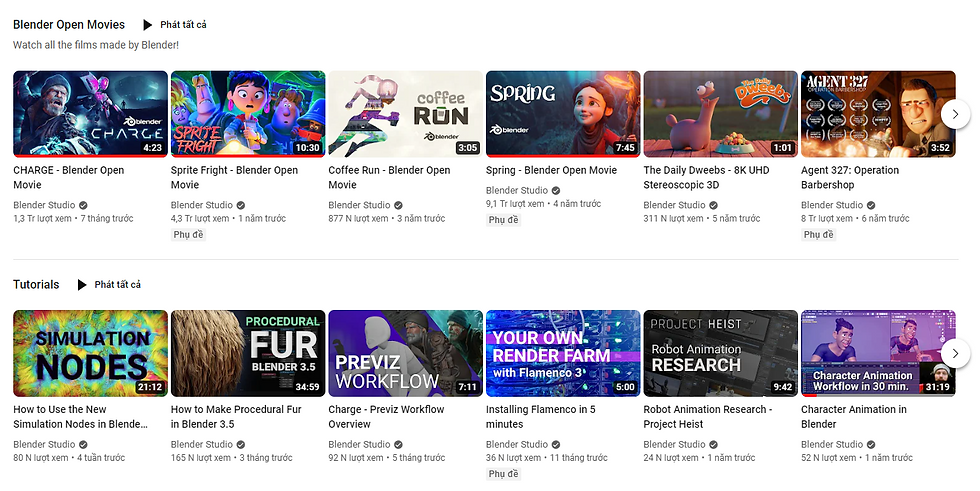Open Blender Studio channel under Coffee Run

[359, 205]
